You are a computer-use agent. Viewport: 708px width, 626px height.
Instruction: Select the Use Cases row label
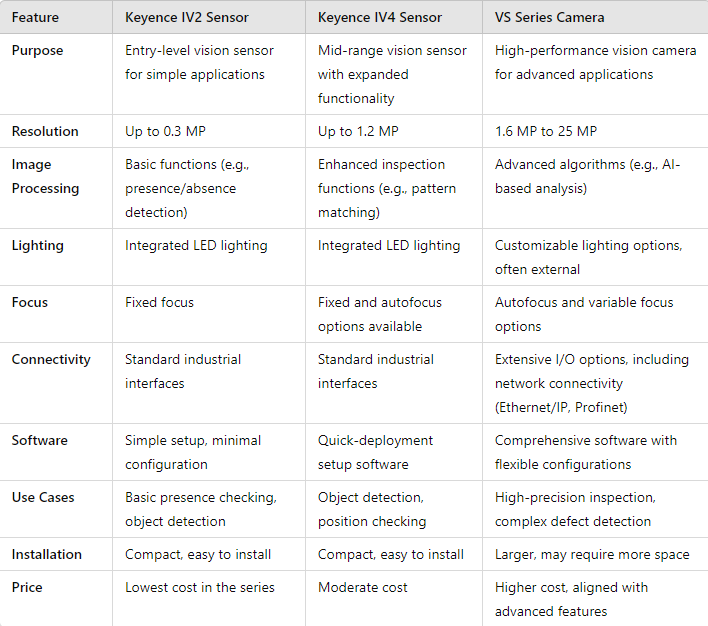(43, 497)
